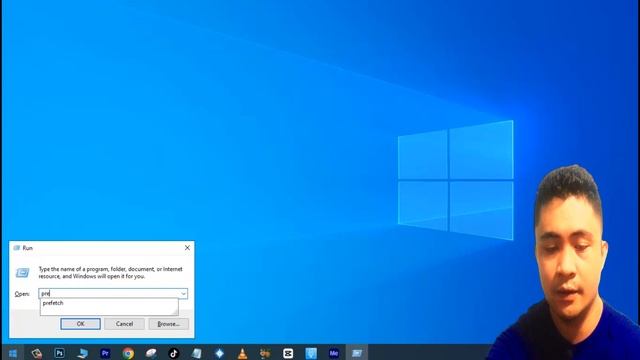Image resolution: width=640 pixels, height=360 pixels.
Task: Click the Run dialog title icon
Action: (16, 248)
